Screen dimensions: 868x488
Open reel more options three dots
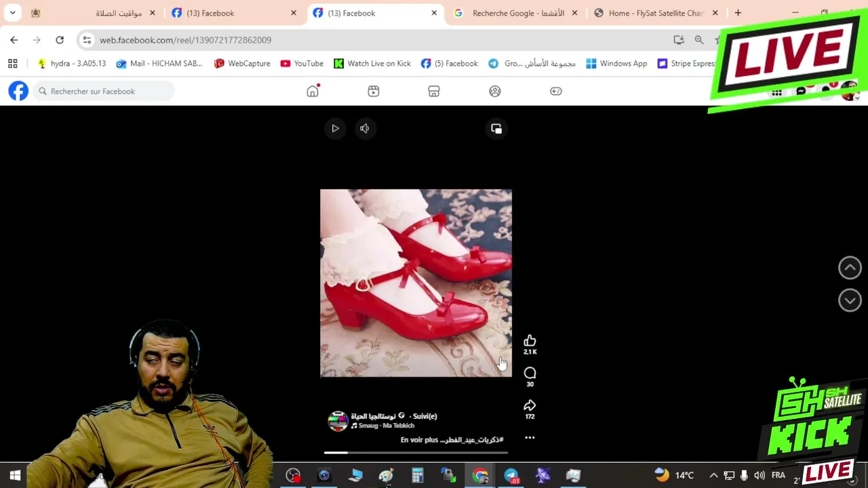[530, 438]
